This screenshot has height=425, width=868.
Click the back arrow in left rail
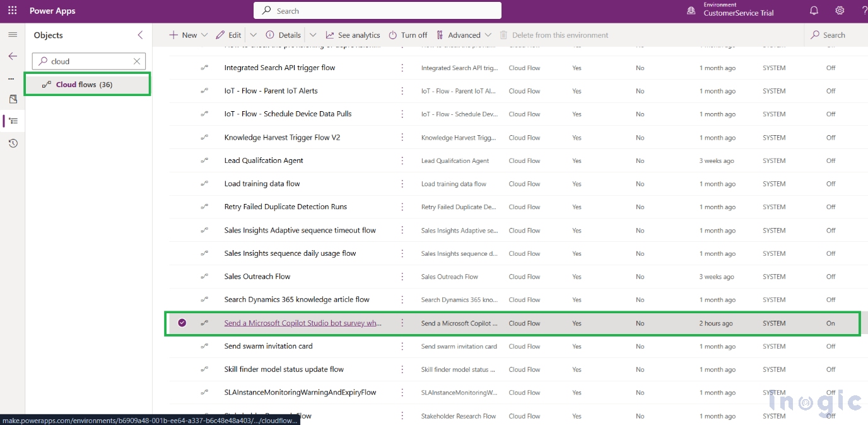click(x=13, y=56)
